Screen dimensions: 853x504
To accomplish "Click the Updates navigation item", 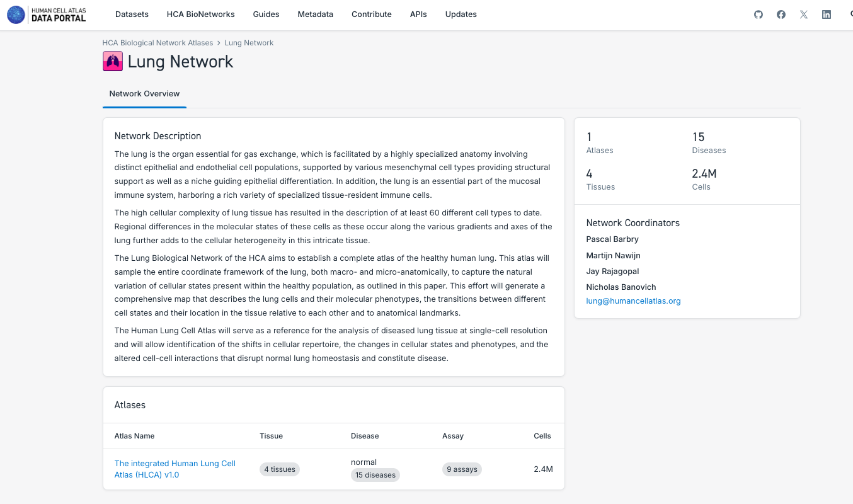I will (x=461, y=14).
